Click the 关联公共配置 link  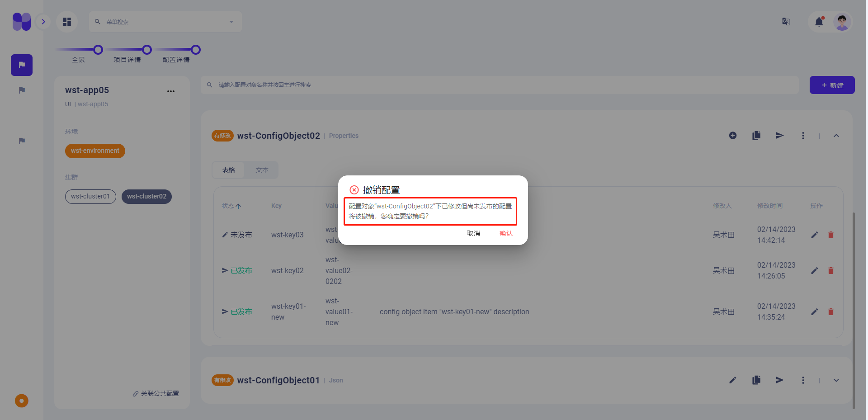click(x=156, y=394)
